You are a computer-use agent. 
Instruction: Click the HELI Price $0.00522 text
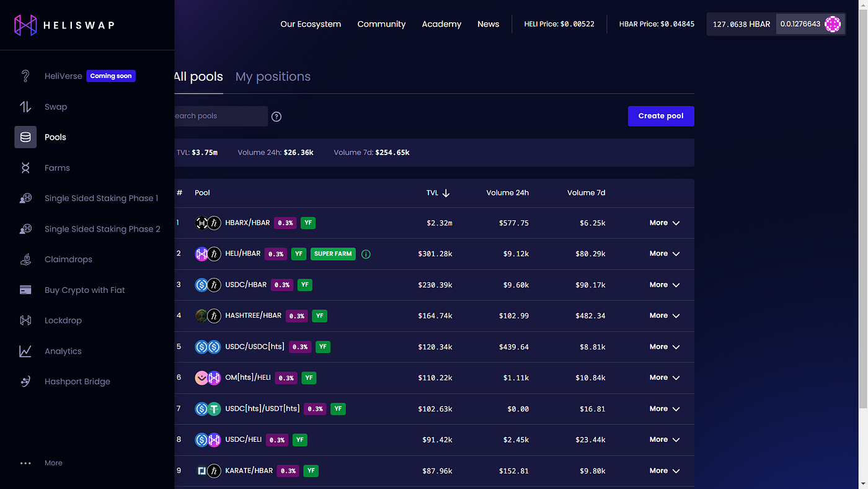point(559,24)
